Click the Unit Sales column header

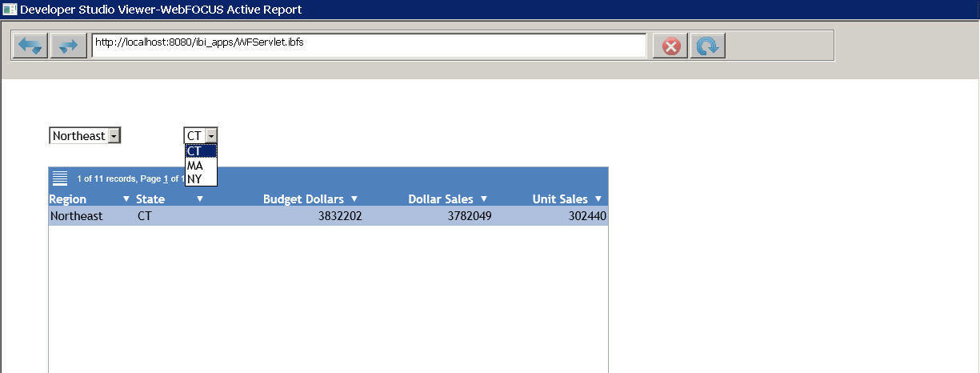560,199
